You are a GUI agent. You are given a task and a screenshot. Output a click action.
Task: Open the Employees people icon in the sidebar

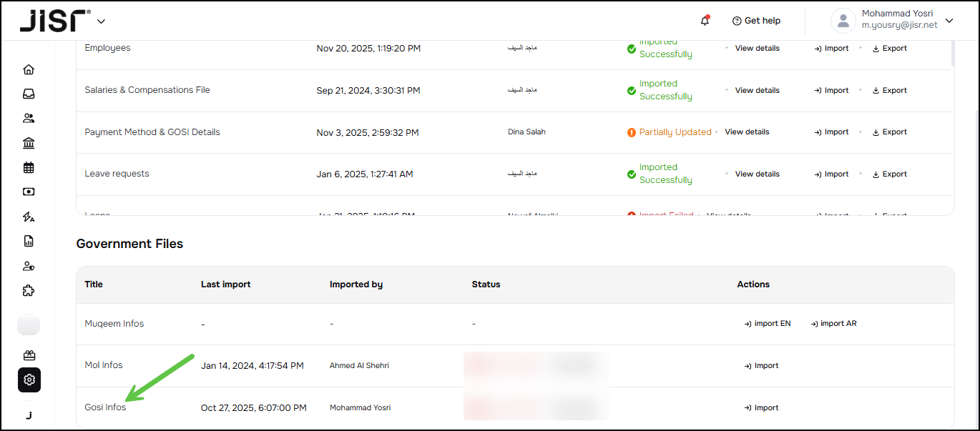(x=29, y=119)
